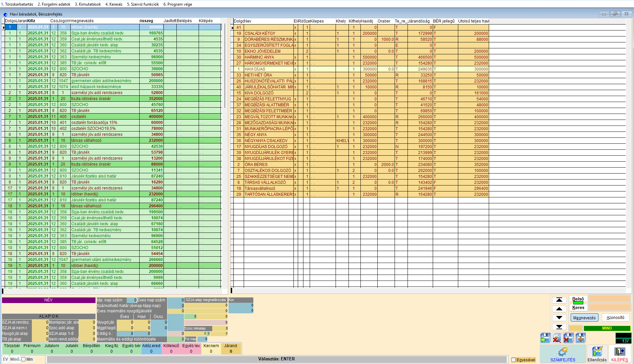This screenshot has width=634, height=364.
Task: Click the delete record floppy icon
Action: [x=568, y=338]
